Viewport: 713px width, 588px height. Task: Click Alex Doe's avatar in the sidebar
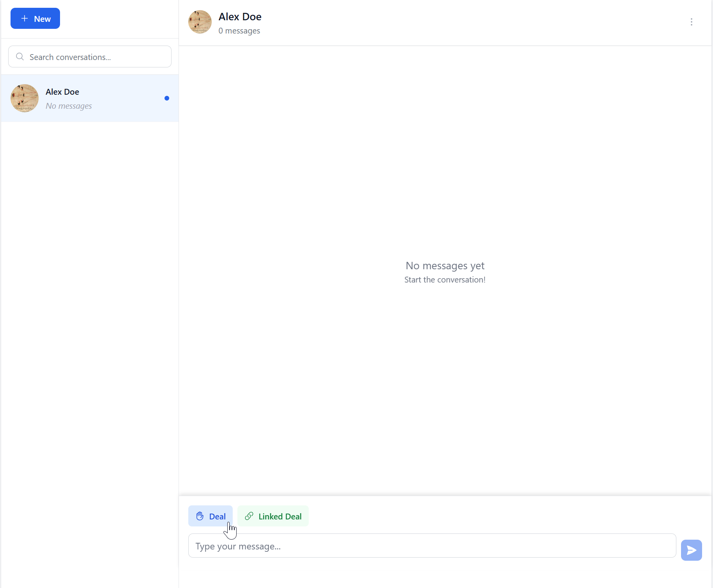point(25,98)
